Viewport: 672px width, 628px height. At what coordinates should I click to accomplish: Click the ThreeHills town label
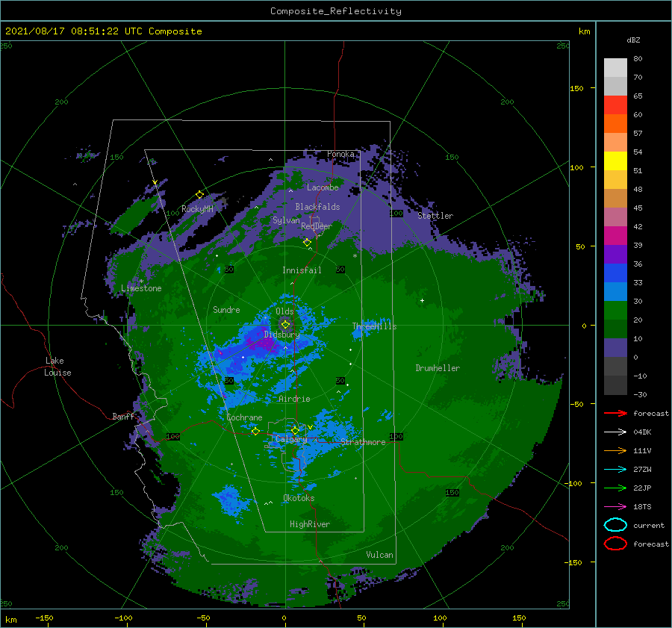tap(374, 326)
